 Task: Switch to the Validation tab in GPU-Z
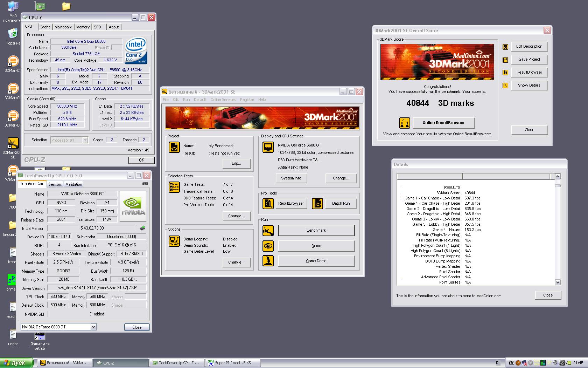(x=73, y=184)
